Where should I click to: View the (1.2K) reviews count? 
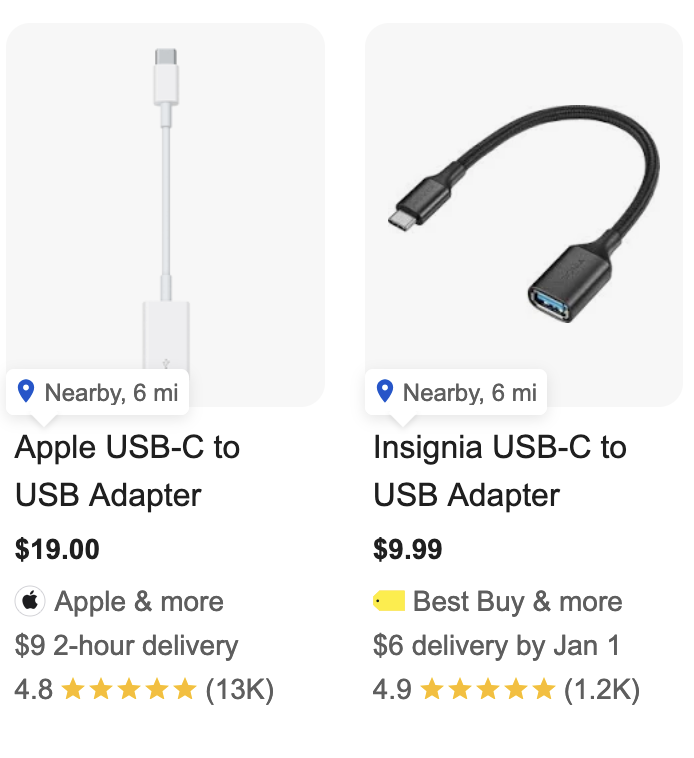[602, 689]
